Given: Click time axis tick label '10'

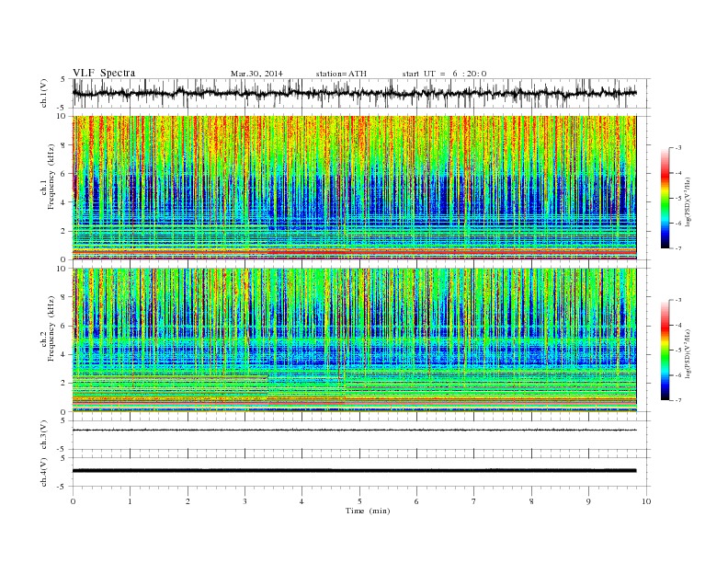Looking at the screenshot, I should pos(646,501).
